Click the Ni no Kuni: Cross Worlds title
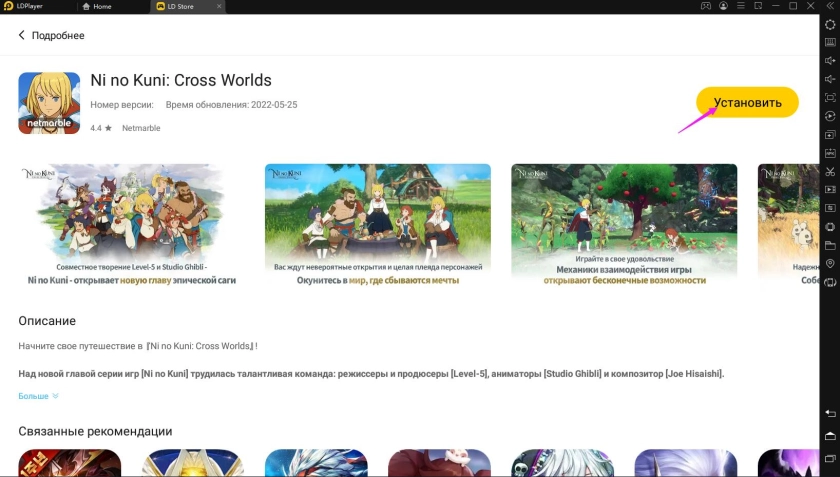This screenshot has width=840, height=477. 181,80
